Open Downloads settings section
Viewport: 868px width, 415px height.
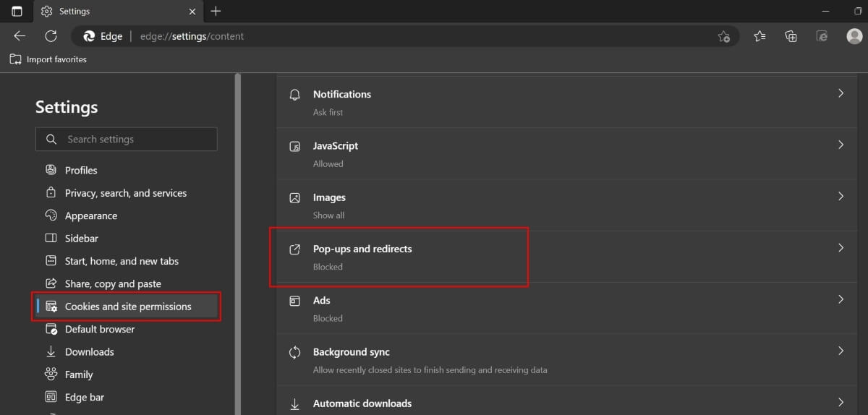pos(126,352)
